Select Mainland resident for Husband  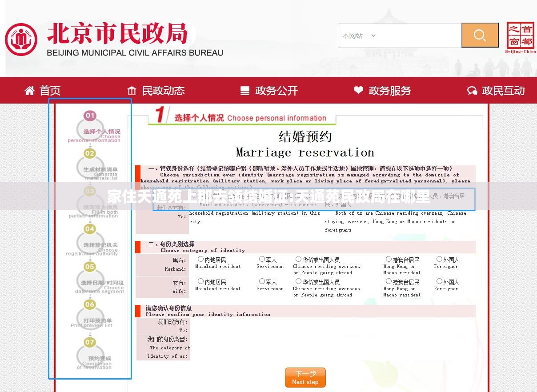pyautogui.click(x=200, y=259)
